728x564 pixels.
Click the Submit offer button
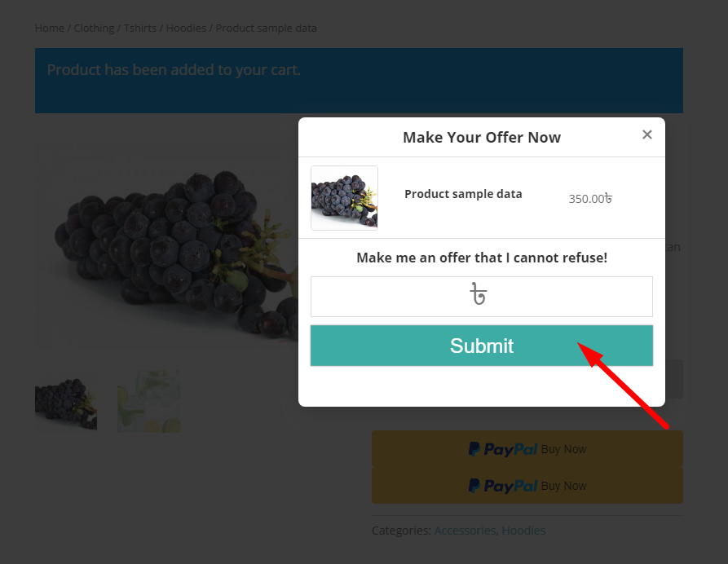point(482,346)
